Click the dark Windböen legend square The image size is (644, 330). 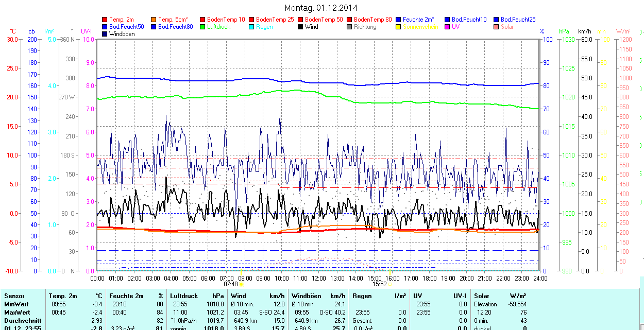[105, 34]
